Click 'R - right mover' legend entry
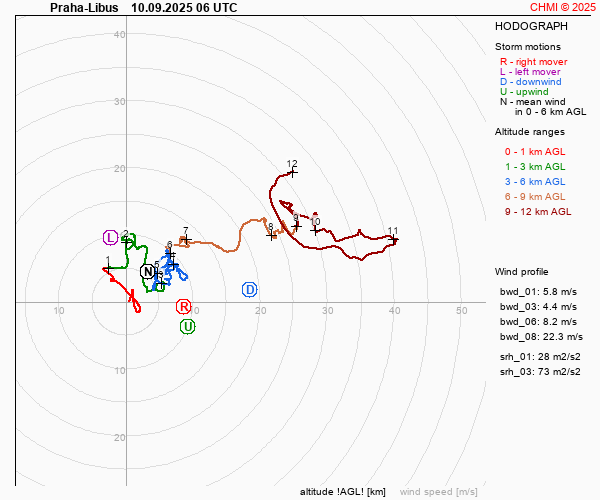The width and height of the screenshot is (600, 500). [533, 62]
